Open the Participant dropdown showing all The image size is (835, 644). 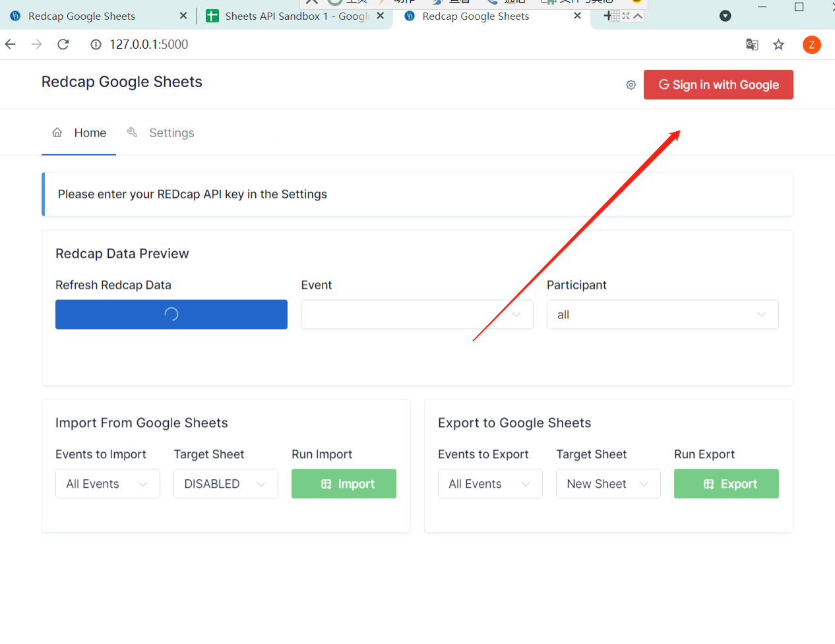[662, 314]
